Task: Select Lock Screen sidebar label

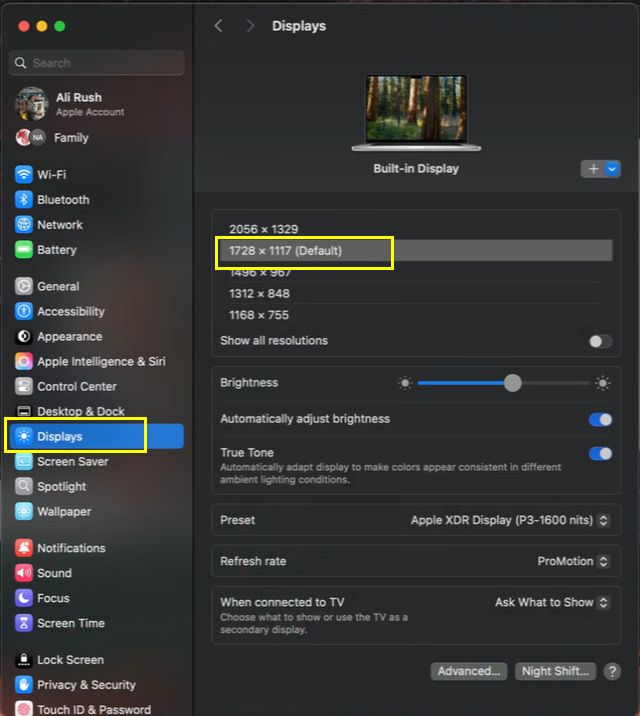Action: 70,660
